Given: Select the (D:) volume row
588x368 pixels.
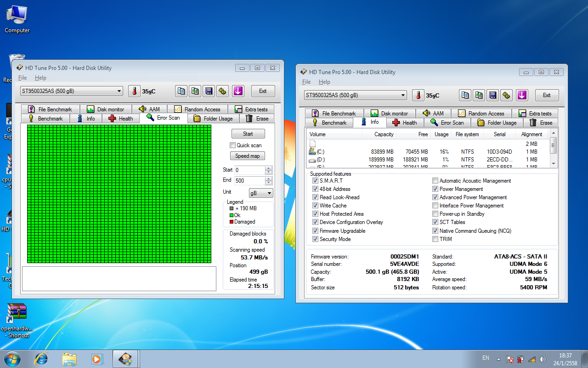Looking at the screenshot, I should coord(428,160).
